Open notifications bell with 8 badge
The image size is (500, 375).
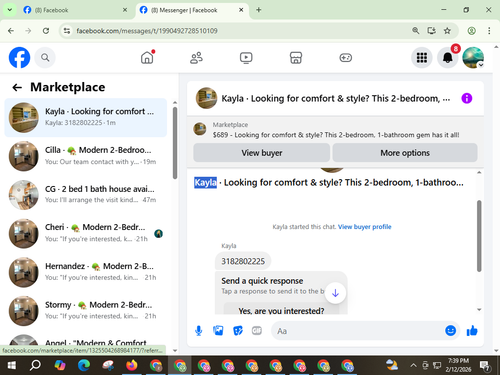pyautogui.click(x=448, y=58)
